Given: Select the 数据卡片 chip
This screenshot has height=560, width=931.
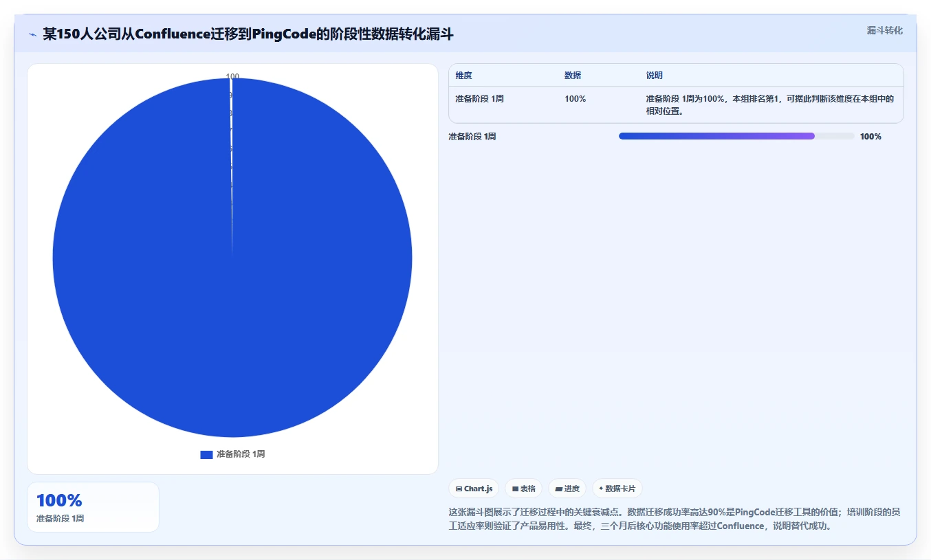Looking at the screenshot, I should tap(617, 489).
